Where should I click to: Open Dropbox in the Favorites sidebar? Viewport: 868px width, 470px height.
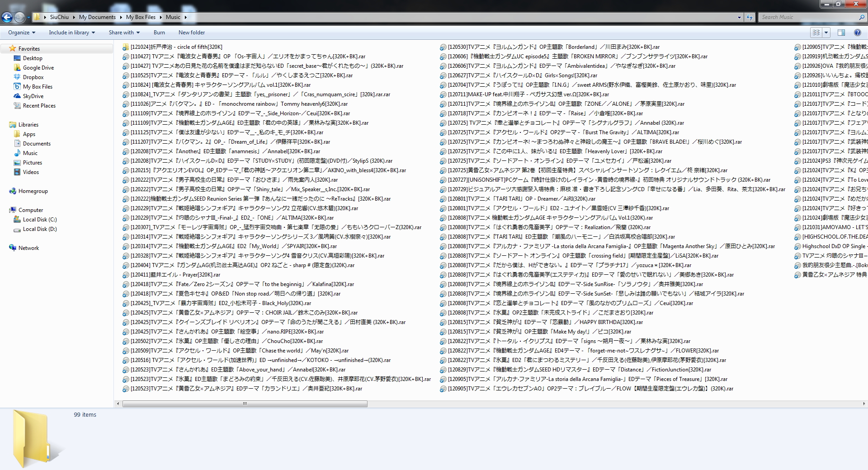click(x=33, y=77)
